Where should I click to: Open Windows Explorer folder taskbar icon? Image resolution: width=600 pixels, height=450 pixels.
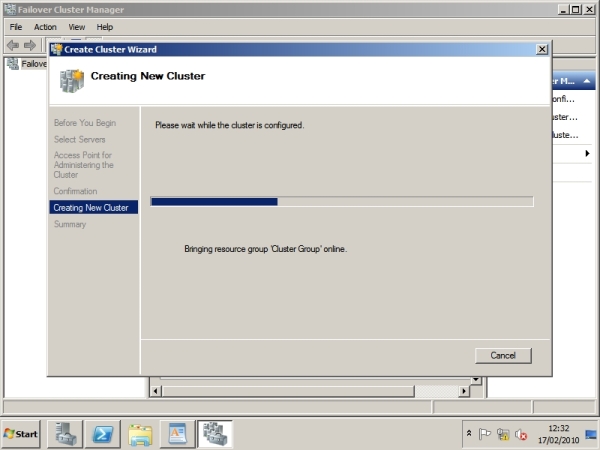(140, 434)
